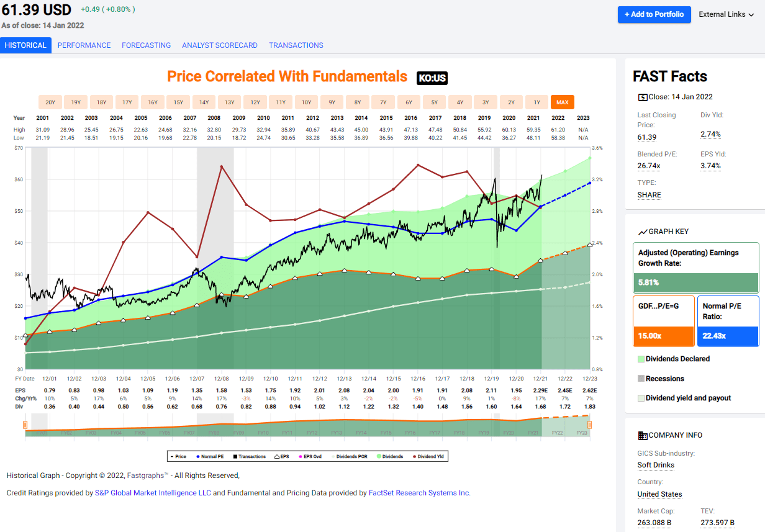The image size is (765, 532).
Task: Click the COMPANY INFO building icon
Action: pyautogui.click(x=643, y=435)
